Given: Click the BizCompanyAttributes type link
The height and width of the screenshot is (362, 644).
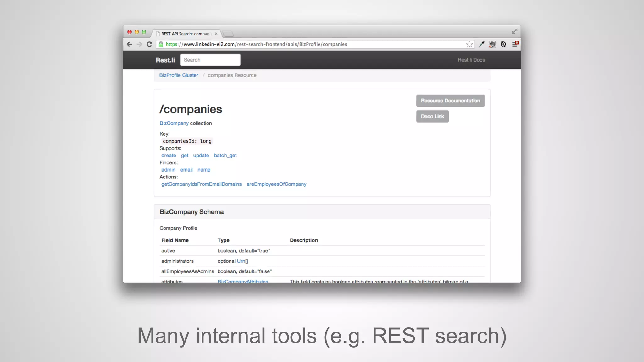Looking at the screenshot, I should click(243, 281).
